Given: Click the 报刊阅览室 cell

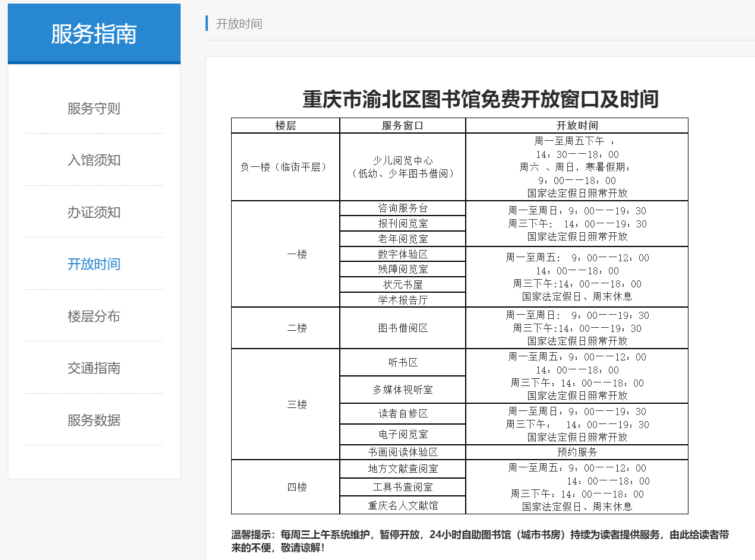Looking at the screenshot, I should [x=403, y=224].
